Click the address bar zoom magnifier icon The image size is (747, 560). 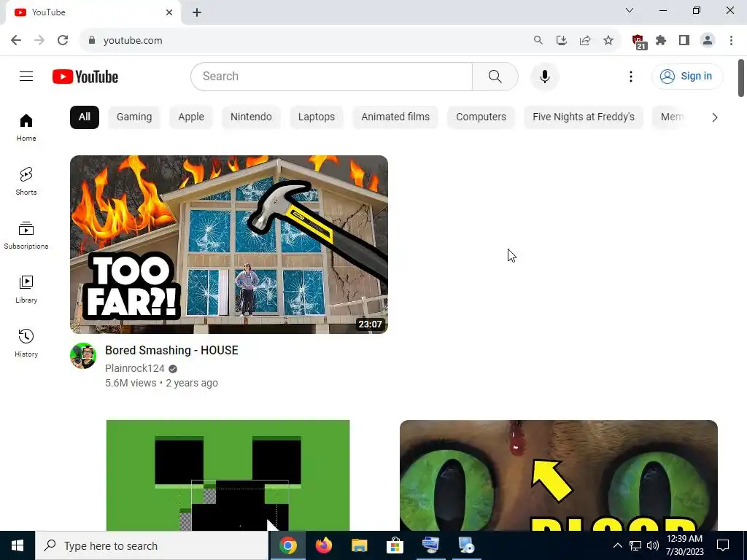538,41
